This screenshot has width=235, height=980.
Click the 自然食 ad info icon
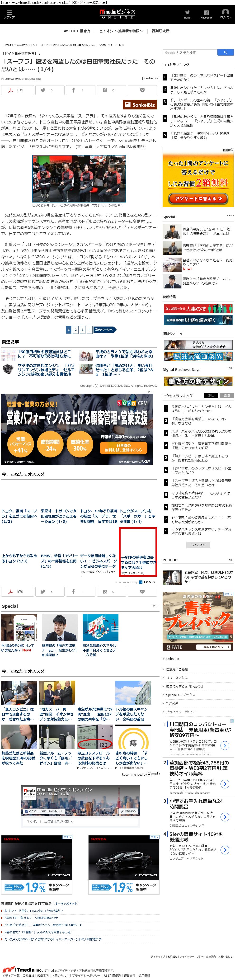tap(232, 150)
